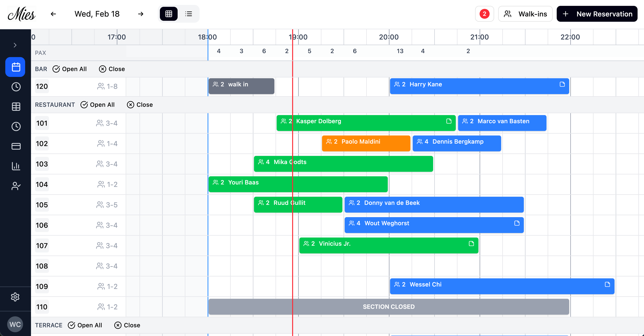The height and width of the screenshot is (336, 644).
Task: Expand the sidebar with chevron arrow
Action: tap(15, 45)
